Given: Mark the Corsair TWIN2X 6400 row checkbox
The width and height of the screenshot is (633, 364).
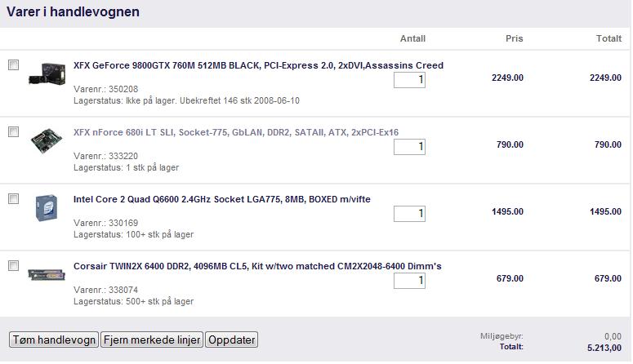Looking at the screenshot, I should pos(13,266).
